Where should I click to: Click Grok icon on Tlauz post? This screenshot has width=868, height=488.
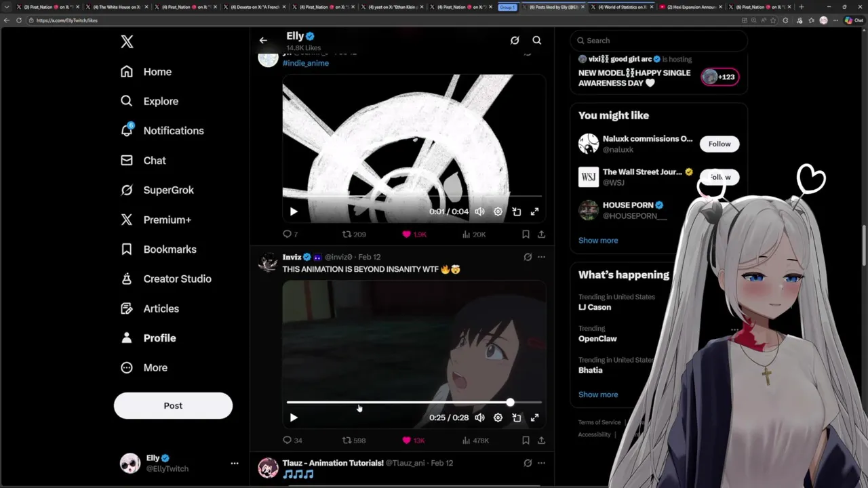tap(528, 463)
